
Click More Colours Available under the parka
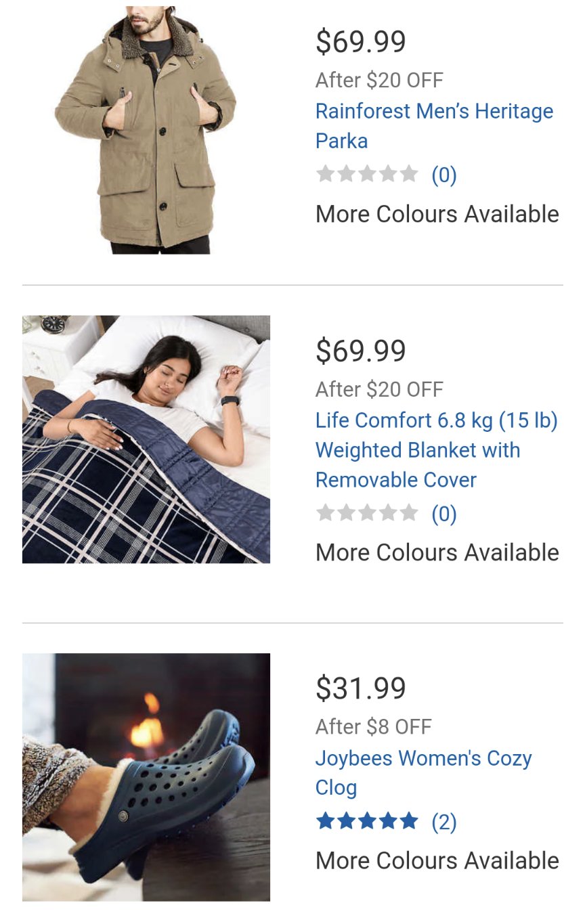[437, 214]
